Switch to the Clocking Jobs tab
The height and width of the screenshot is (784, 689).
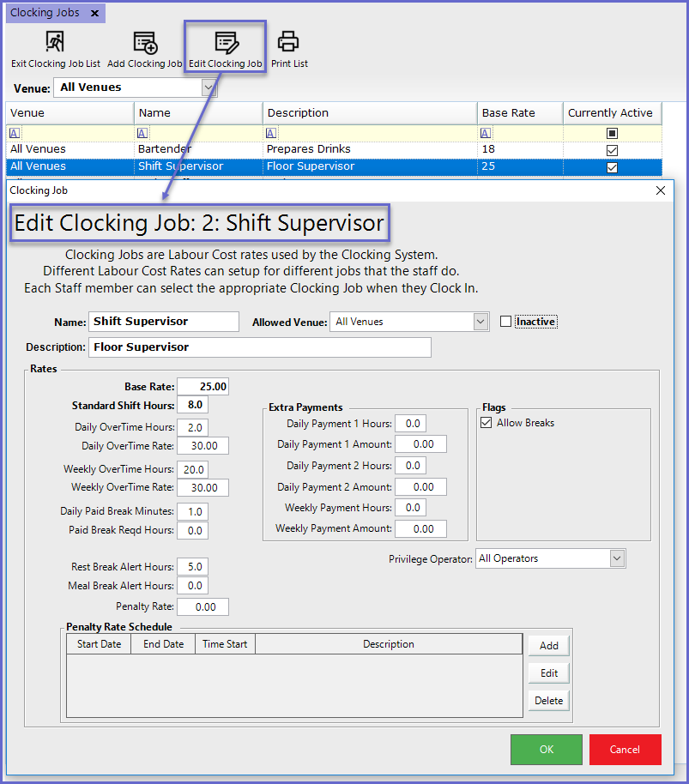(45, 13)
